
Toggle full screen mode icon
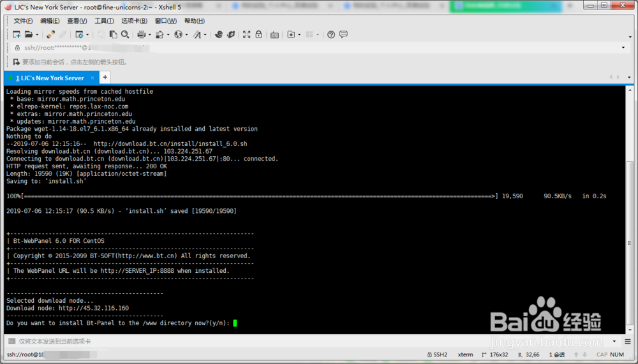coord(246,34)
